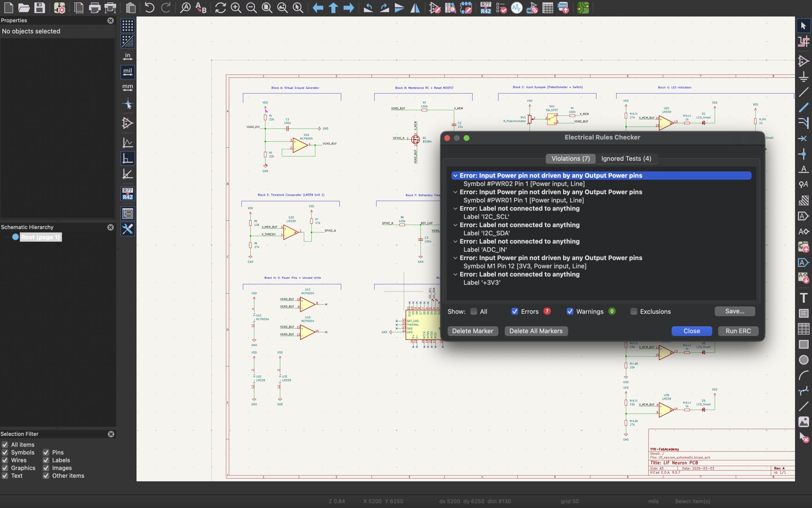Select the Add Junction tool

(804, 154)
